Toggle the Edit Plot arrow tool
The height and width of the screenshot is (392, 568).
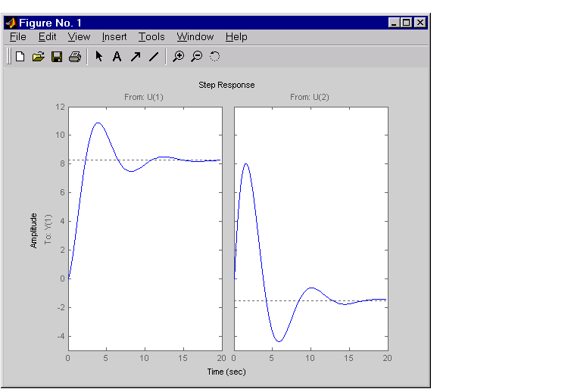98,56
